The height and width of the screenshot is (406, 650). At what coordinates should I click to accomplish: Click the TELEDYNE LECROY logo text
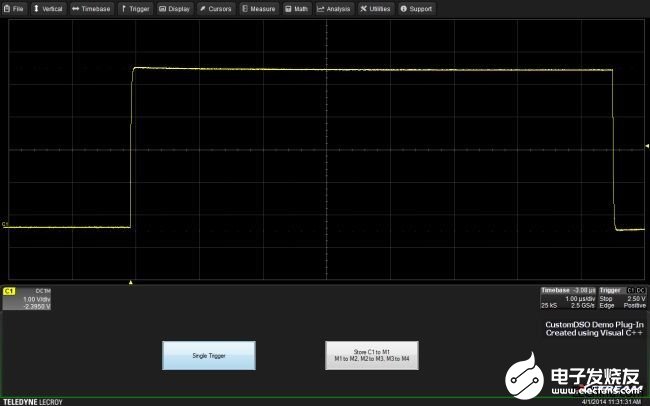(x=33, y=402)
